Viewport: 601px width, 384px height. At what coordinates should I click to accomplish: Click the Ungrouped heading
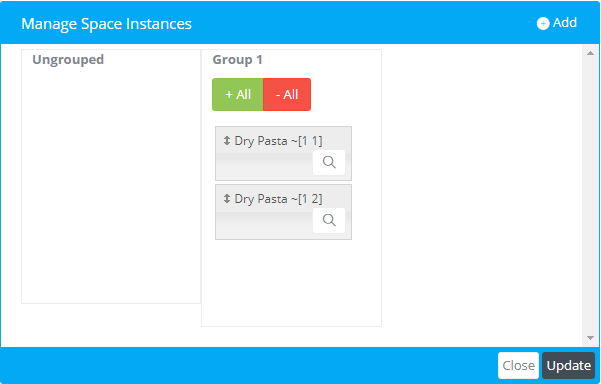[68, 60]
